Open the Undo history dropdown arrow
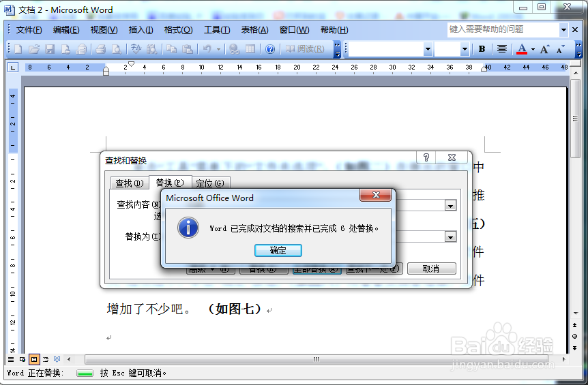588x385 pixels. [x=218, y=49]
